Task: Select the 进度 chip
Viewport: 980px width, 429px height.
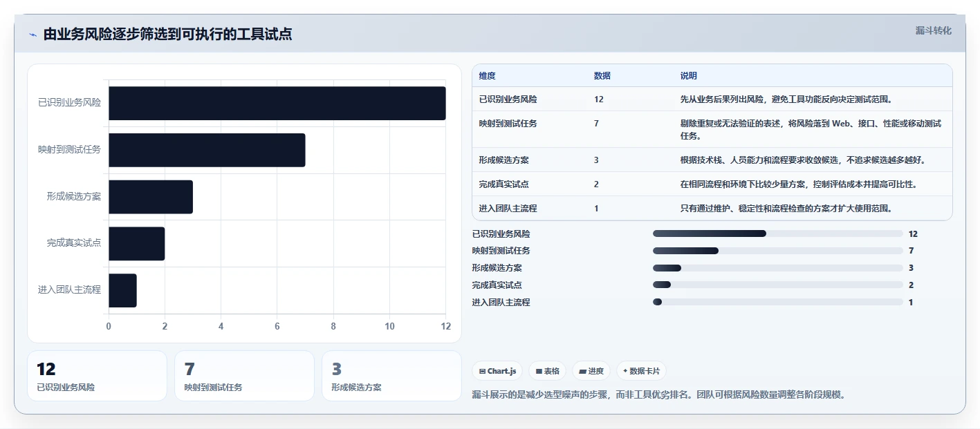Action: click(591, 371)
